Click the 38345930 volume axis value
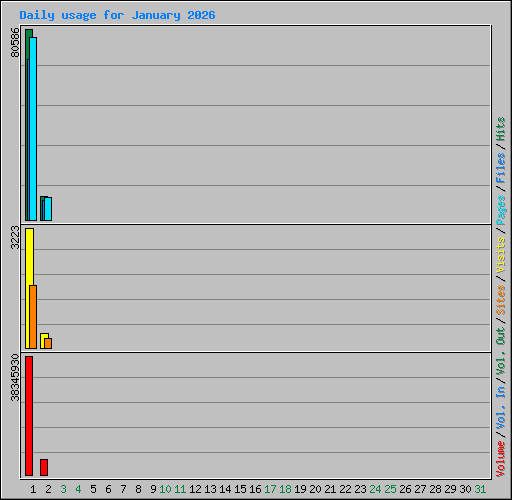This screenshot has width=512, height=500. [x=15, y=378]
